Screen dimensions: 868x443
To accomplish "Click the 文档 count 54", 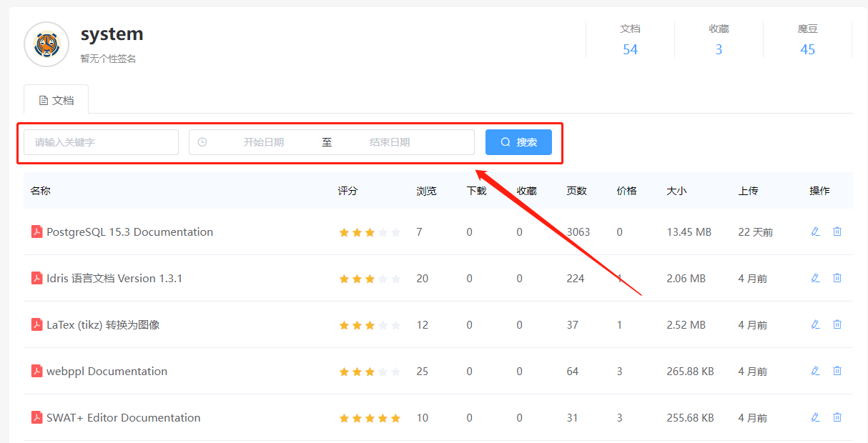I will point(630,49).
